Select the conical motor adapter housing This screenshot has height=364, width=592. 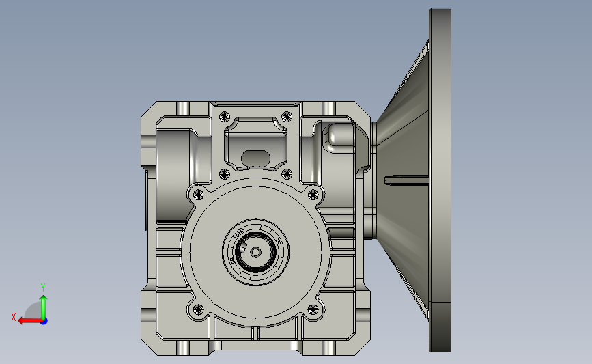pyautogui.click(x=402, y=180)
